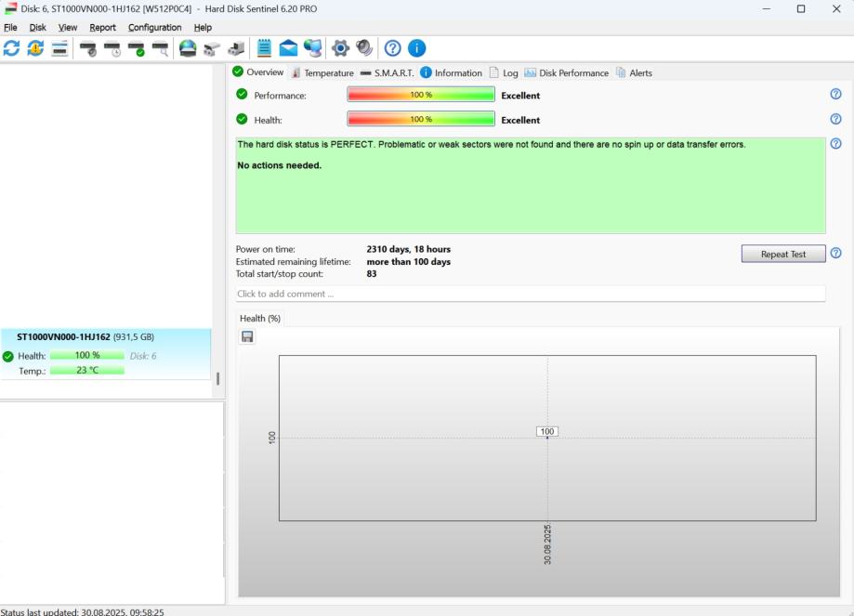Click the 'Click to add comment' field
854x616 pixels.
(x=530, y=294)
